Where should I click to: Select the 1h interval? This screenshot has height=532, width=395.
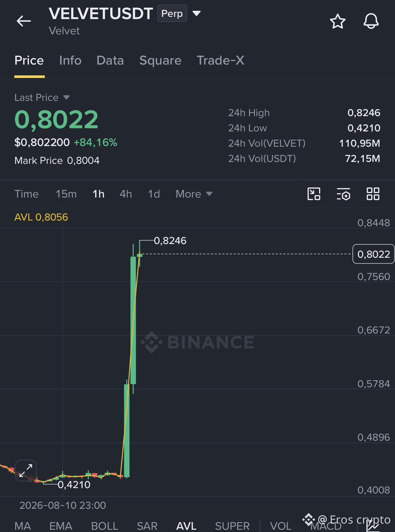coord(98,194)
